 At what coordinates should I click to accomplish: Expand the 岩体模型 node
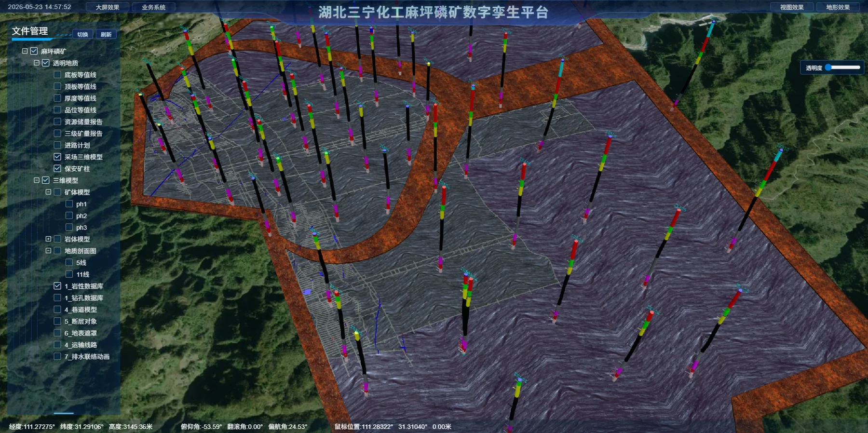pyautogui.click(x=48, y=239)
